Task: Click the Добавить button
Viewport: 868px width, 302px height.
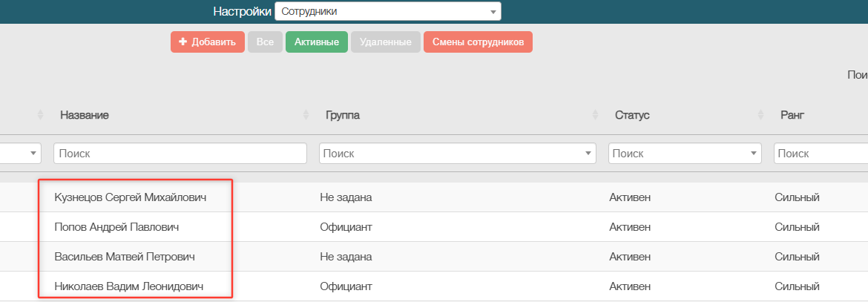Action: click(x=208, y=42)
